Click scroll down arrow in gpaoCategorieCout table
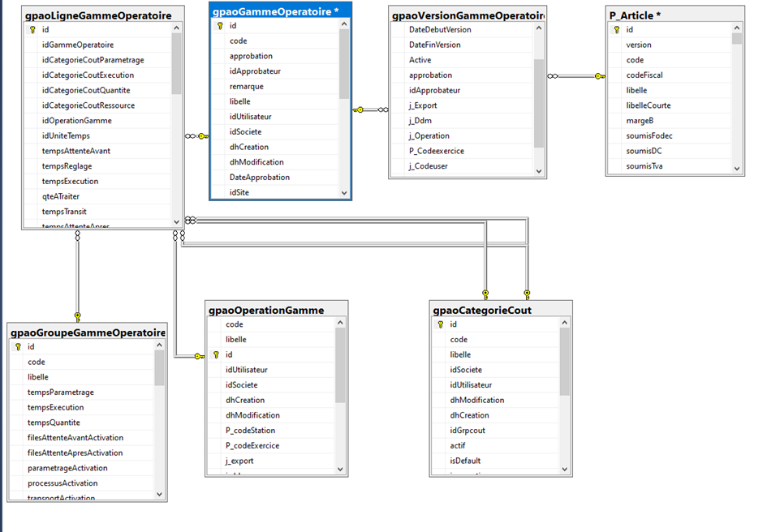Screen dimensions: 767x532 [565, 468]
